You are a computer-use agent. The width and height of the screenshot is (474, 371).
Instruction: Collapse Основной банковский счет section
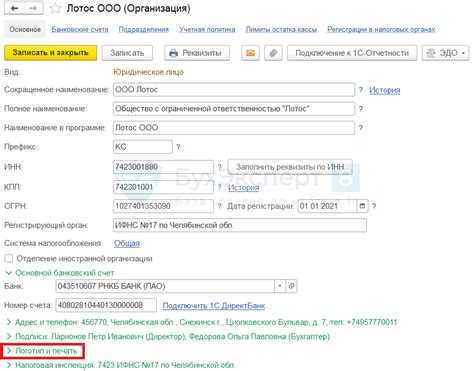pyautogui.click(x=60, y=273)
